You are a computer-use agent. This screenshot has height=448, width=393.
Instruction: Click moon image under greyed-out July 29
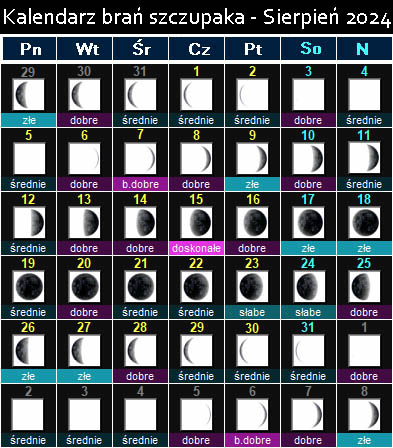pos(28,95)
